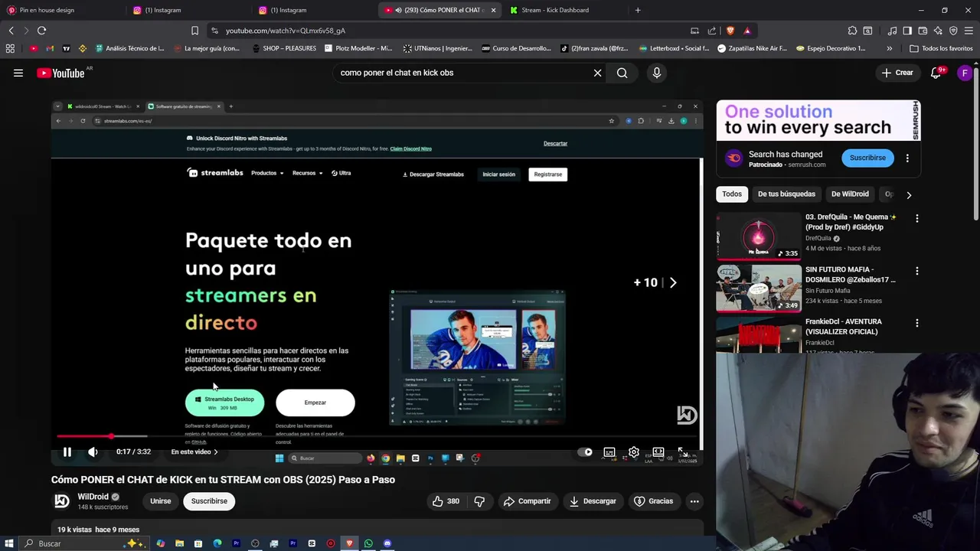This screenshot has width=980, height=551.
Task: Click Crear create button
Action: point(897,73)
